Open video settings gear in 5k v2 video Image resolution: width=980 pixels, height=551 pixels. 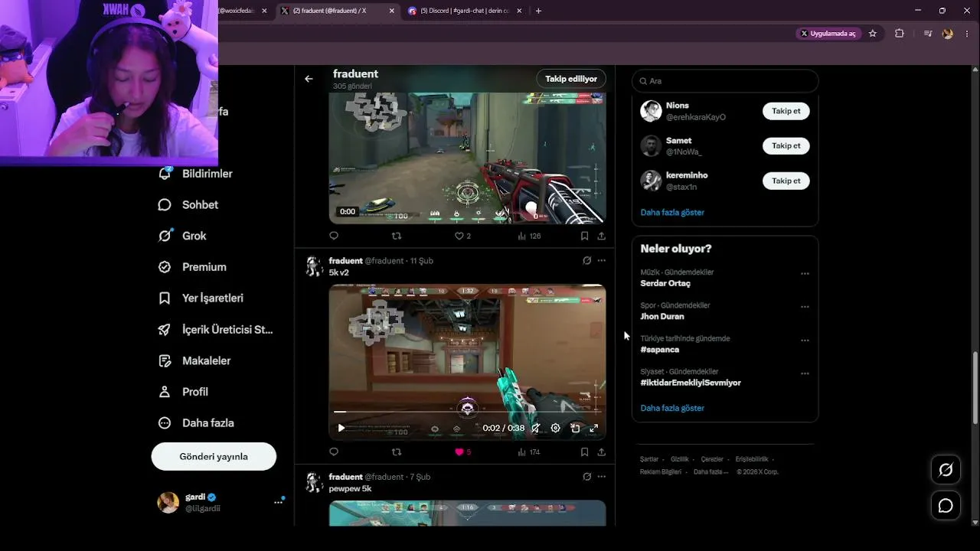556,429
